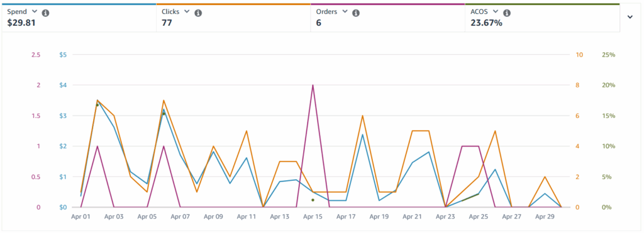Click the 8 clicks axis label
Image resolution: width=644 pixels, height=233 pixels.
(x=578, y=85)
